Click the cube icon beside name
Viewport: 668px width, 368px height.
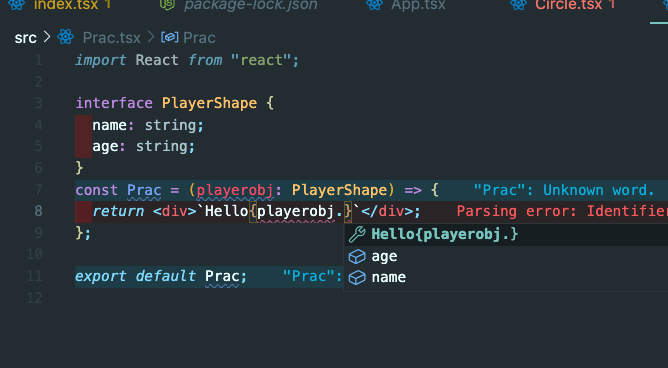coord(357,278)
